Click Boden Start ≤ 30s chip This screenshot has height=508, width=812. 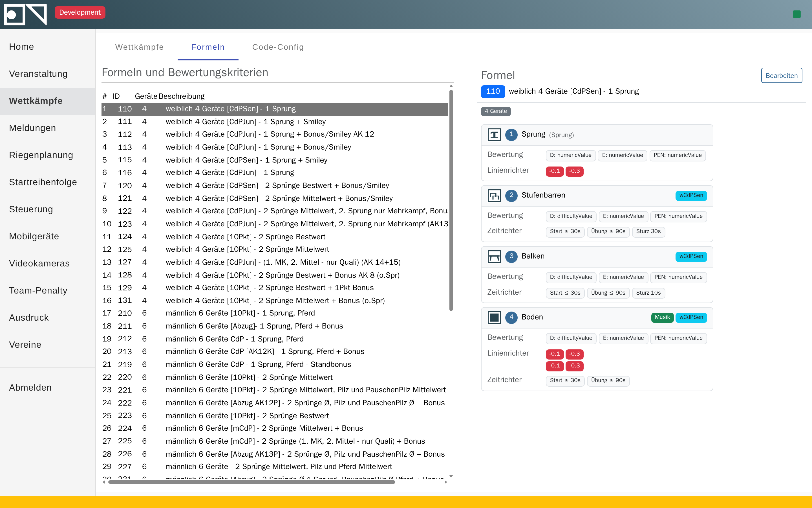click(x=565, y=381)
